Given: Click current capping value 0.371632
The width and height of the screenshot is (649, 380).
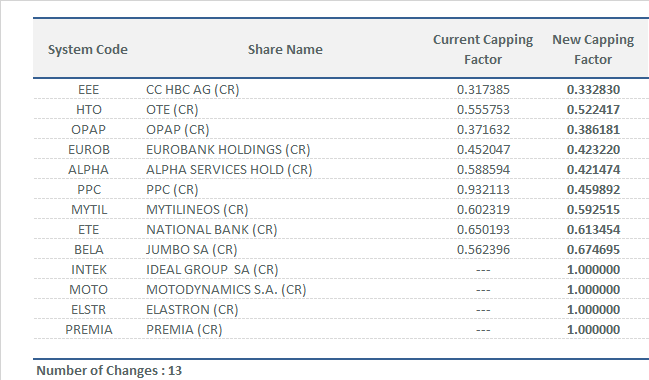Looking at the screenshot, I should [x=483, y=130].
